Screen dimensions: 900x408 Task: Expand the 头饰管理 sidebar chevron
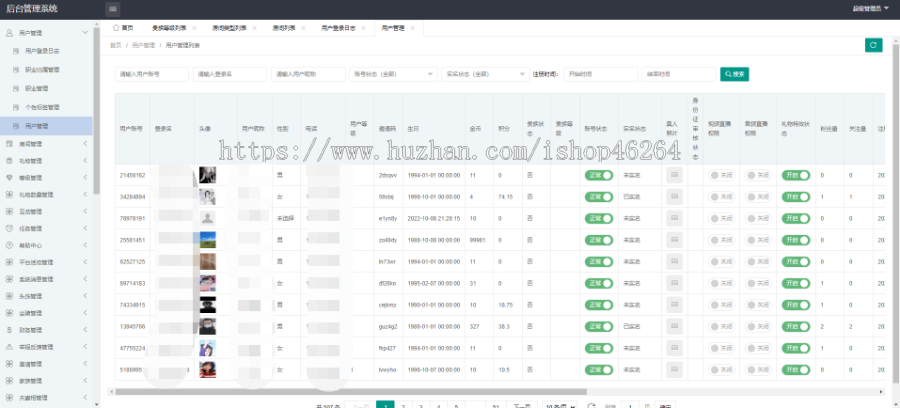(86, 296)
